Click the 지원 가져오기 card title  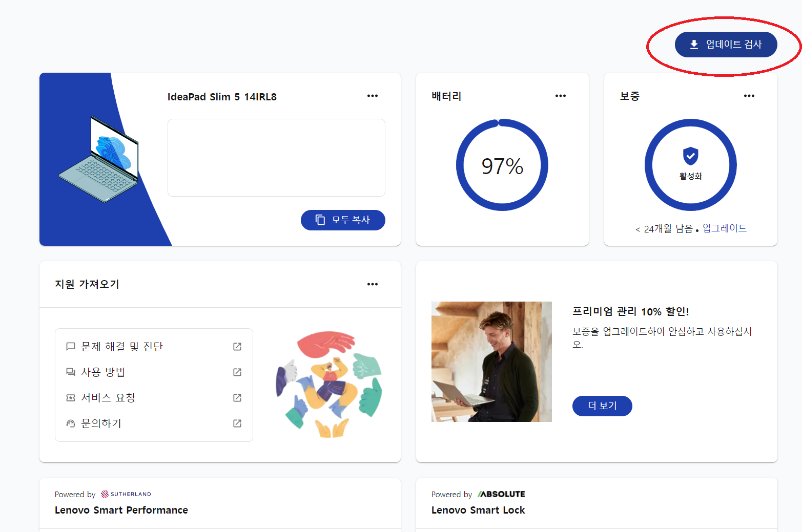click(x=87, y=284)
